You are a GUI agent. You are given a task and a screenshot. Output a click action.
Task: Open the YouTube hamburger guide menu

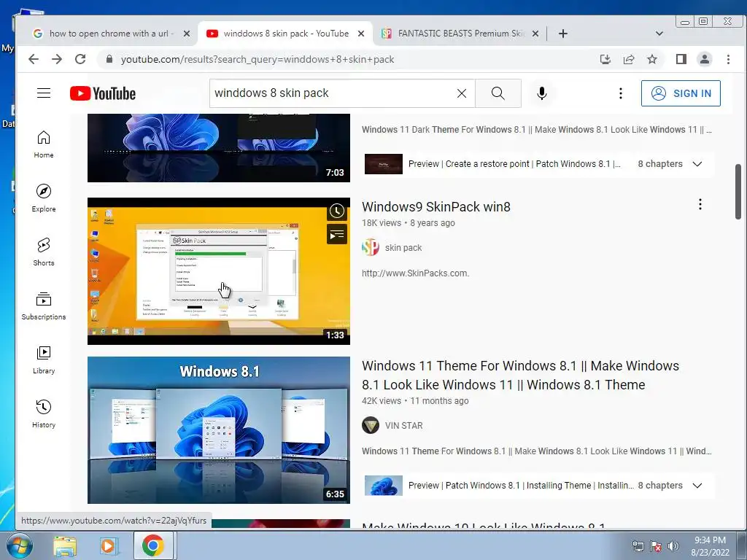click(x=44, y=93)
